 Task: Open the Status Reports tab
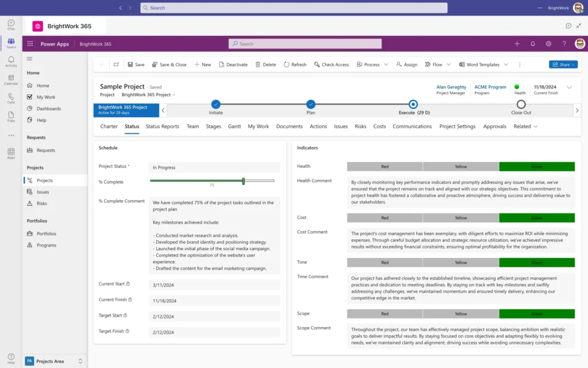click(x=163, y=126)
